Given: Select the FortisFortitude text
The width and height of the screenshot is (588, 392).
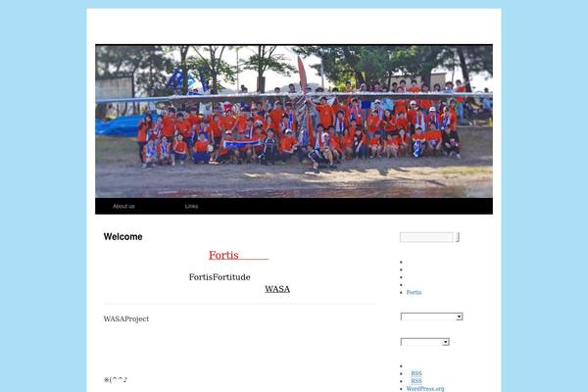Looking at the screenshot, I should pyautogui.click(x=220, y=277).
